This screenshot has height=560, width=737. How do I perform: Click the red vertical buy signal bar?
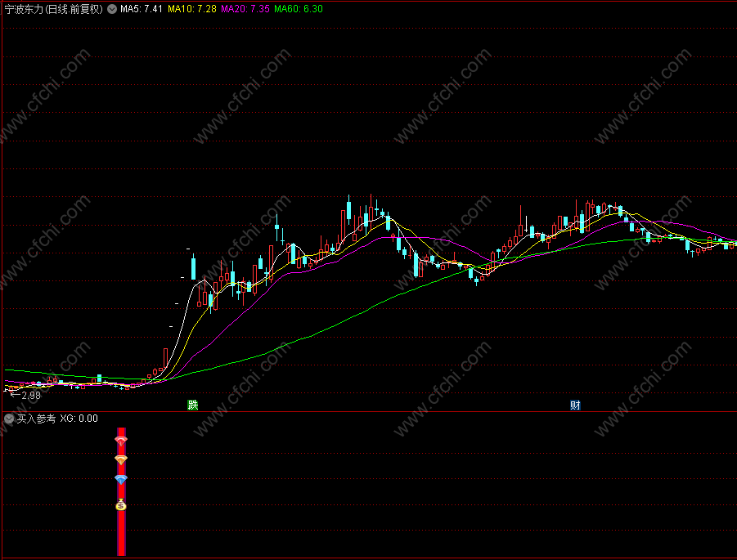(121, 491)
